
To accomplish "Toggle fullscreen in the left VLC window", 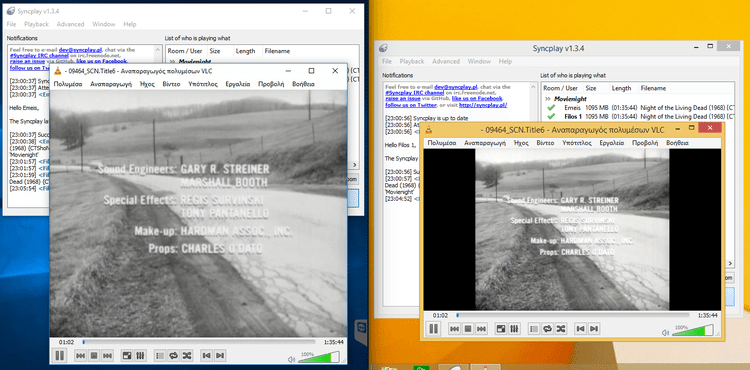I will point(127,355).
